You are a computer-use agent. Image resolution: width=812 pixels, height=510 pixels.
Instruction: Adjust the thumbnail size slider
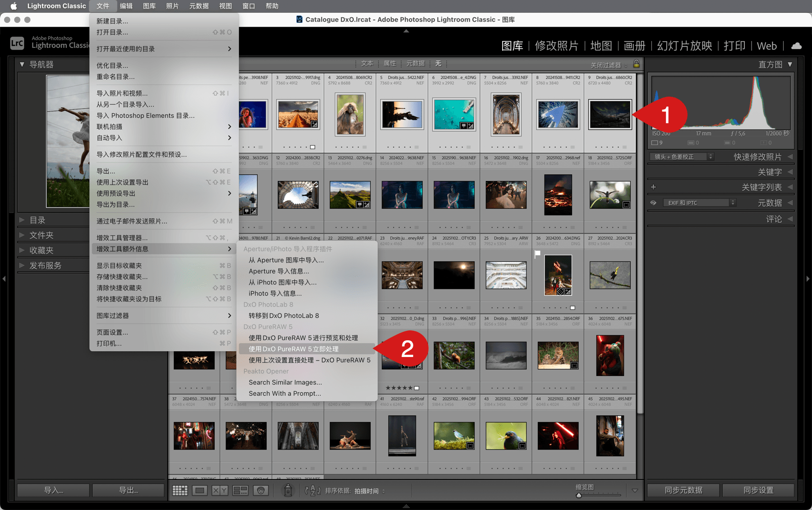coord(579,496)
